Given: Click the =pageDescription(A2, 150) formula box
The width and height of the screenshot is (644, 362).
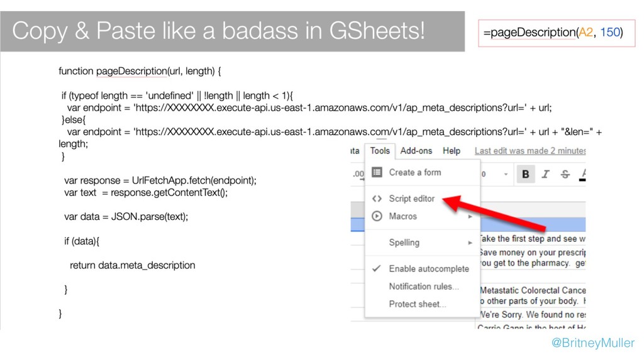Looking at the screenshot, I should tap(557, 33).
